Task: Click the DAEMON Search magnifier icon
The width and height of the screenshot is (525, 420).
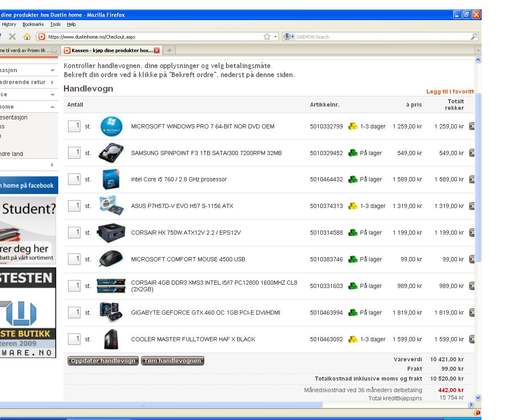Action: [474, 37]
